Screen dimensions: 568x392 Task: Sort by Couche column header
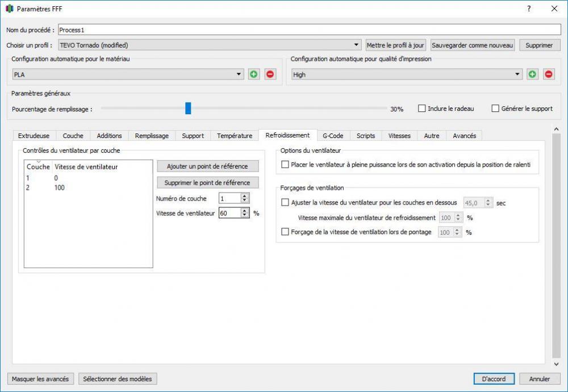pyautogui.click(x=38, y=166)
